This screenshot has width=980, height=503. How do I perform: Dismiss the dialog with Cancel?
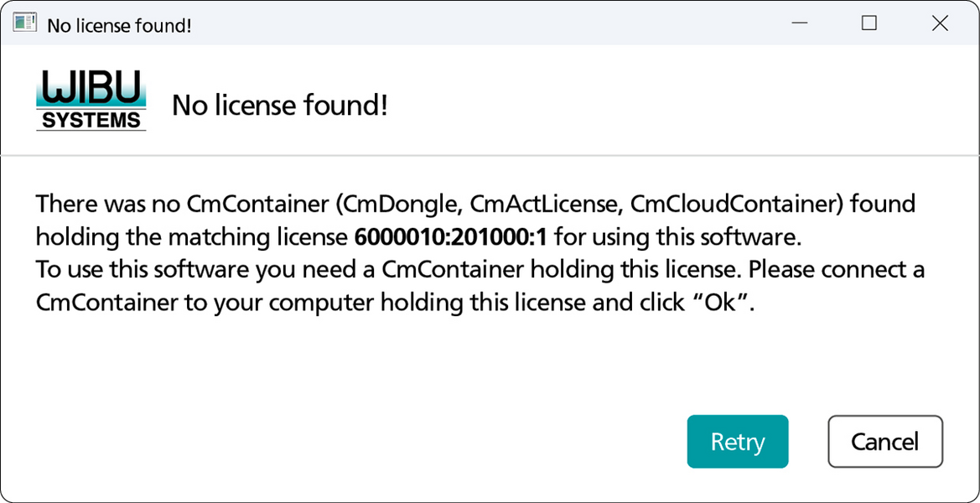coord(885,442)
